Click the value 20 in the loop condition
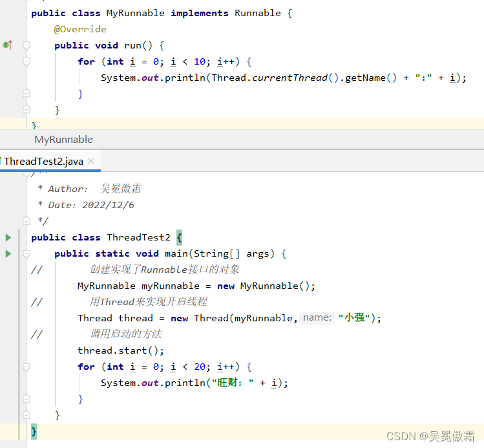The image size is (484, 448). click(x=200, y=367)
